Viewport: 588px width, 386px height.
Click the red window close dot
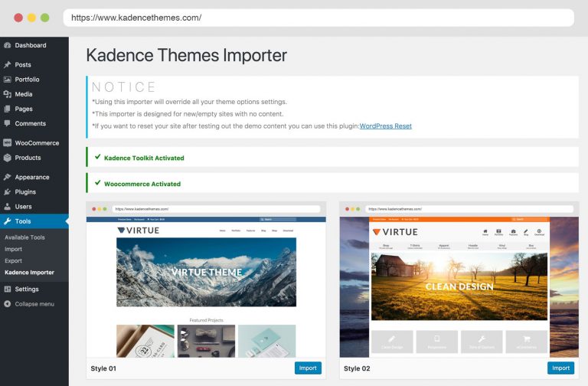pyautogui.click(x=18, y=18)
